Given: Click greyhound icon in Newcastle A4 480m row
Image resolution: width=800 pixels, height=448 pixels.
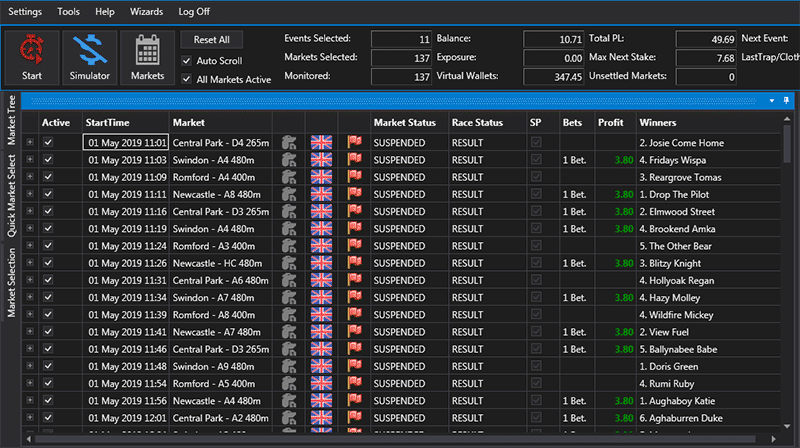Looking at the screenshot, I should click(x=289, y=401).
